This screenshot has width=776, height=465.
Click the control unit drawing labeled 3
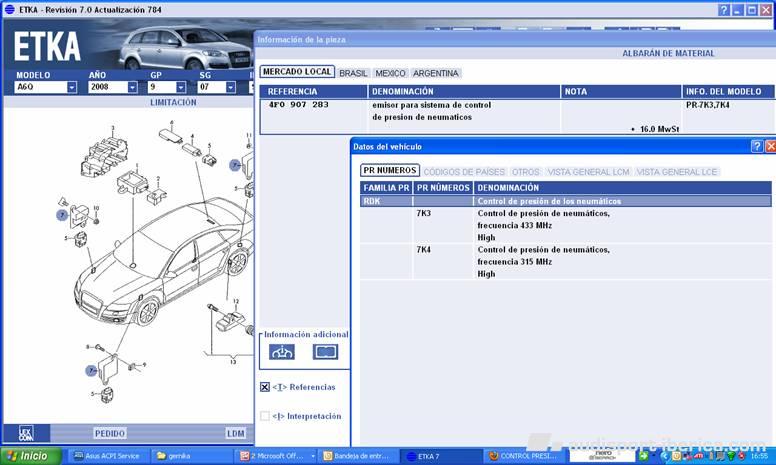tap(105, 156)
